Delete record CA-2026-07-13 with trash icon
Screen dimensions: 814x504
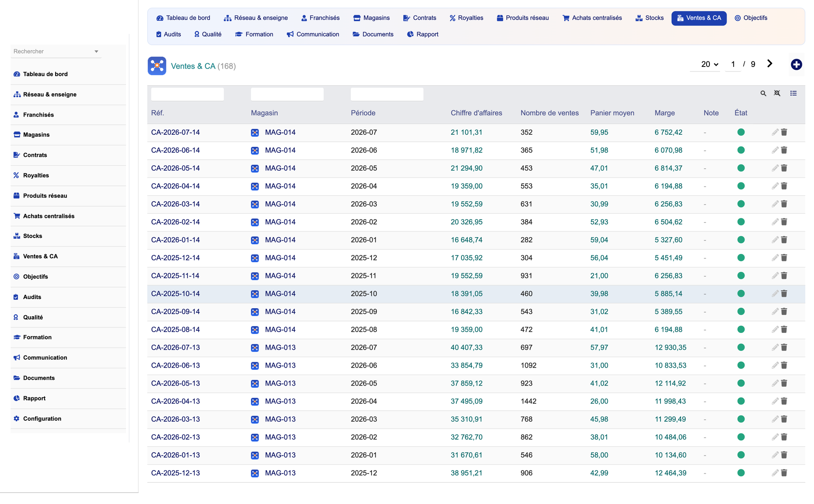tap(784, 348)
